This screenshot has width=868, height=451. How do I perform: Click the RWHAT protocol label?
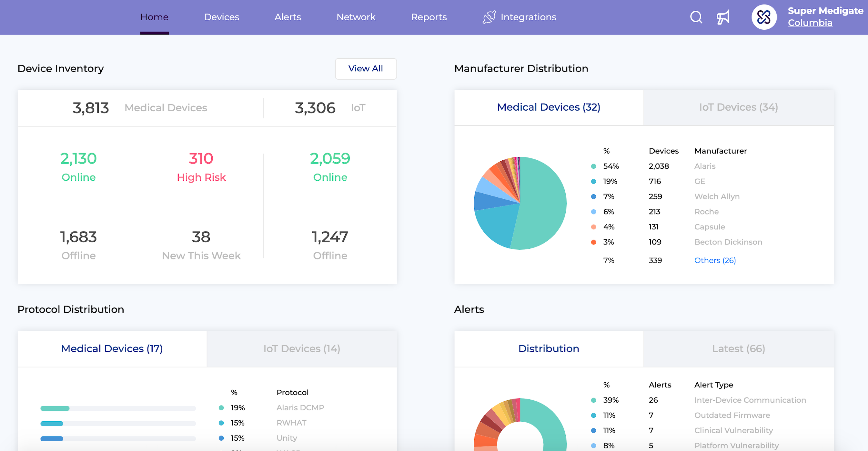click(291, 423)
